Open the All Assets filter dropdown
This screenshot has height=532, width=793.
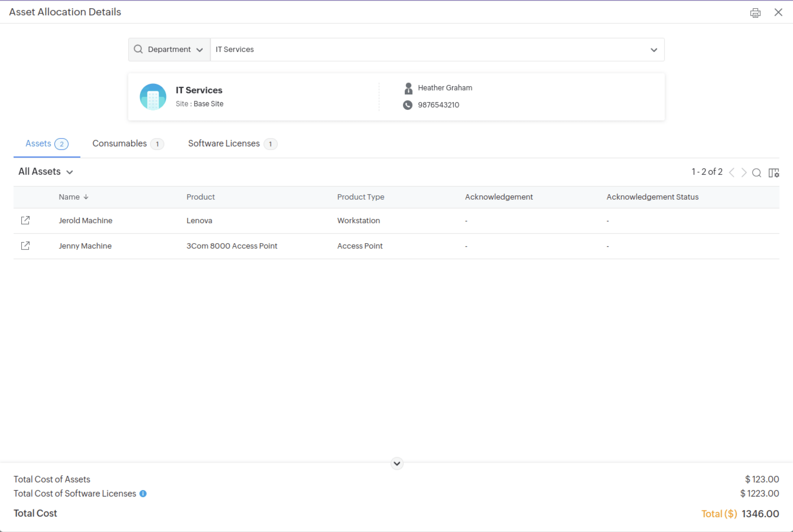[46, 172]
